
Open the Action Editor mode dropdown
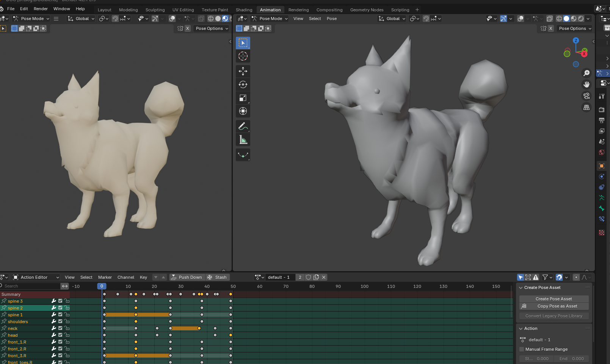[36, 277]
